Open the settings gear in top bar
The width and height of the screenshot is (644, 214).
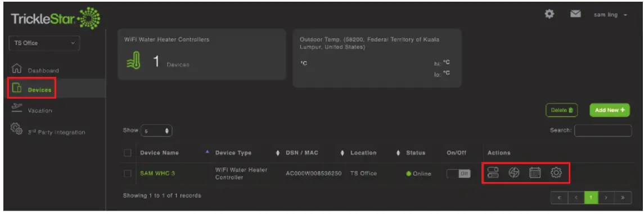coord(549,15)
